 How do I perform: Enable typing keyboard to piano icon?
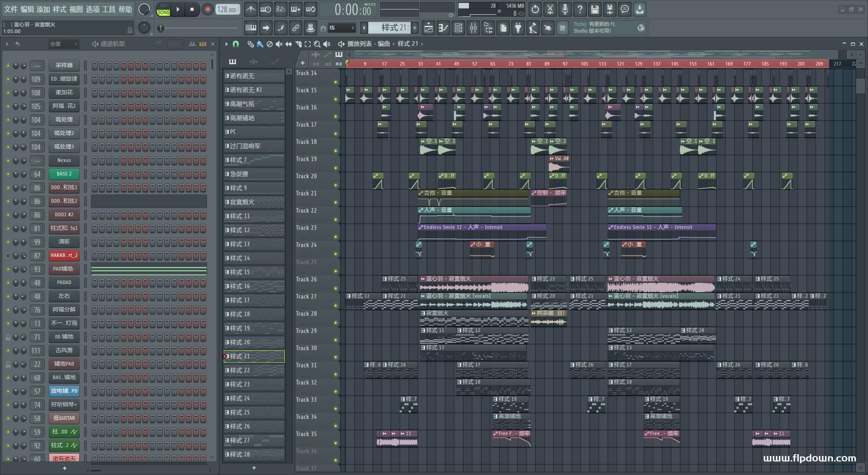point(251,28)
